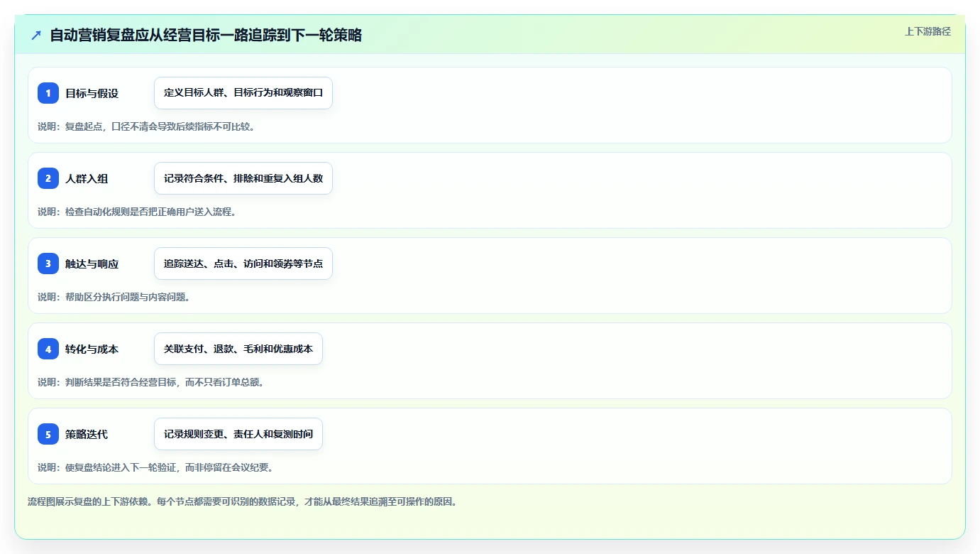Click the 定义目标人群、目标行为和观察窗口 chip
The image size is (980, 554).
[243, 93]
